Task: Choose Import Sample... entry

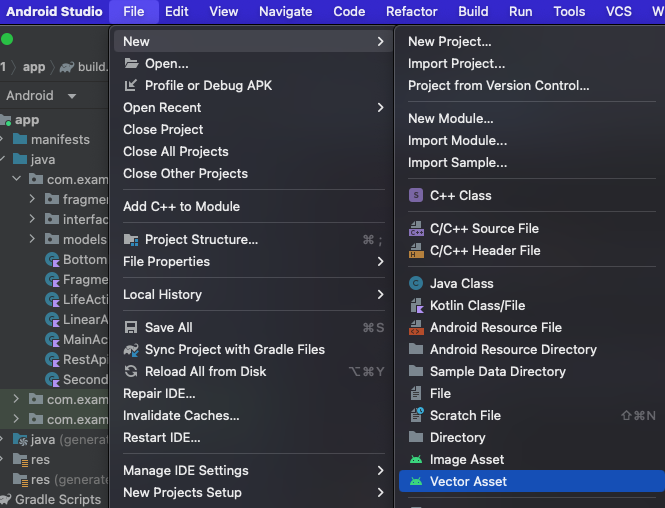Action: [457, 163]
